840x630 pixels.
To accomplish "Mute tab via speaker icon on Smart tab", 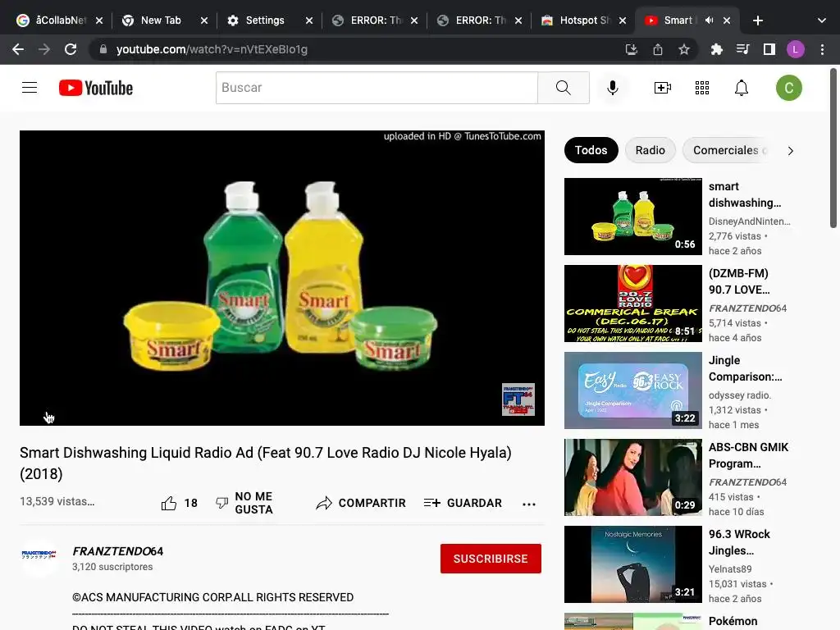I will [710, 21].
